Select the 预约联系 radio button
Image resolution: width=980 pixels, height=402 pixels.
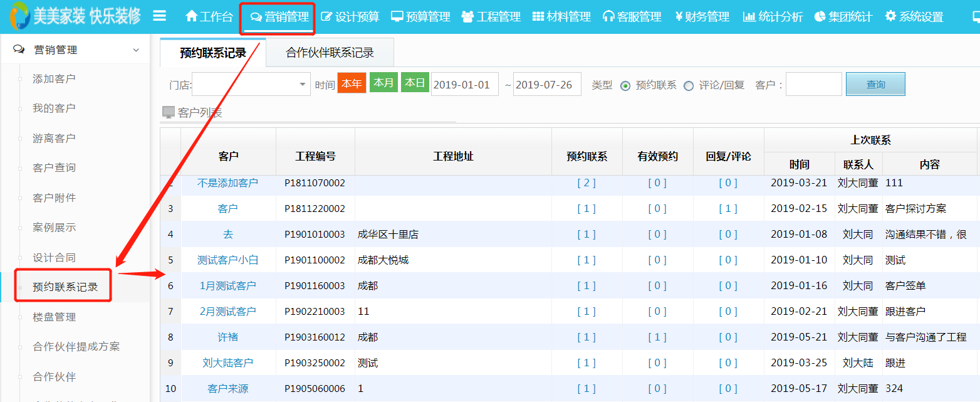pos(625,86)
